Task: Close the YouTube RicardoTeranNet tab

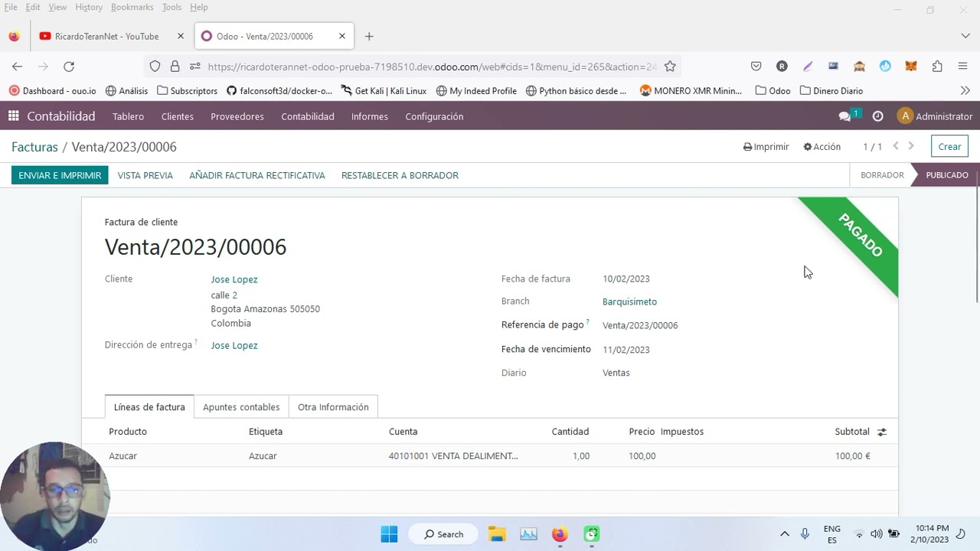Action: point(181,36)
